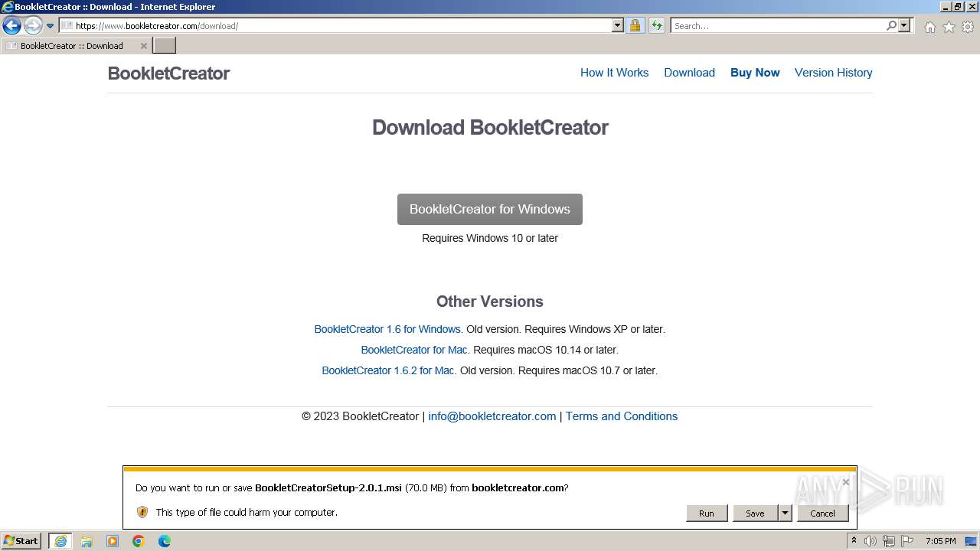Click BookletCreator for Windows button
Viewport: 980px width, 551px height.
pyautogui.click(x=490, y=209)
